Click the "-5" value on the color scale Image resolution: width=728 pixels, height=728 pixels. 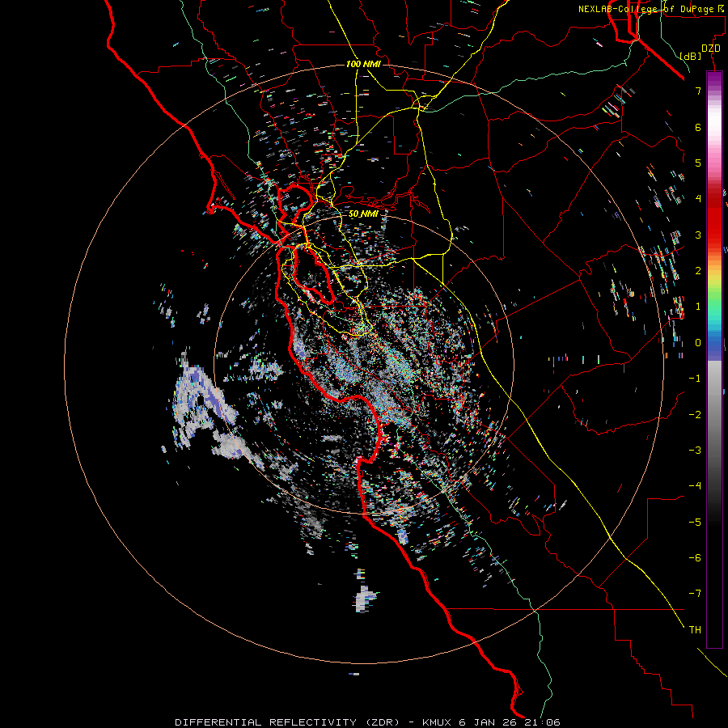coord(695,523)
